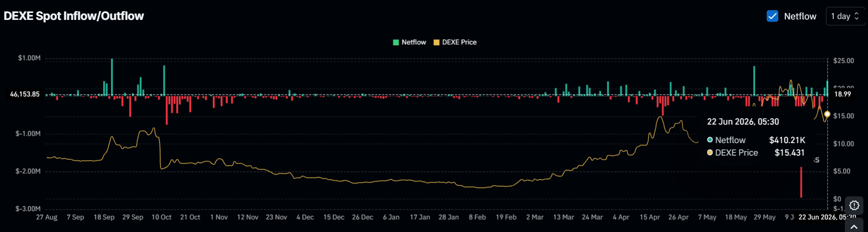Viewport: 868px width, 232px height.
Task: Click the 46,153.85 netflow marker label
Action: [x=25, y=94]
